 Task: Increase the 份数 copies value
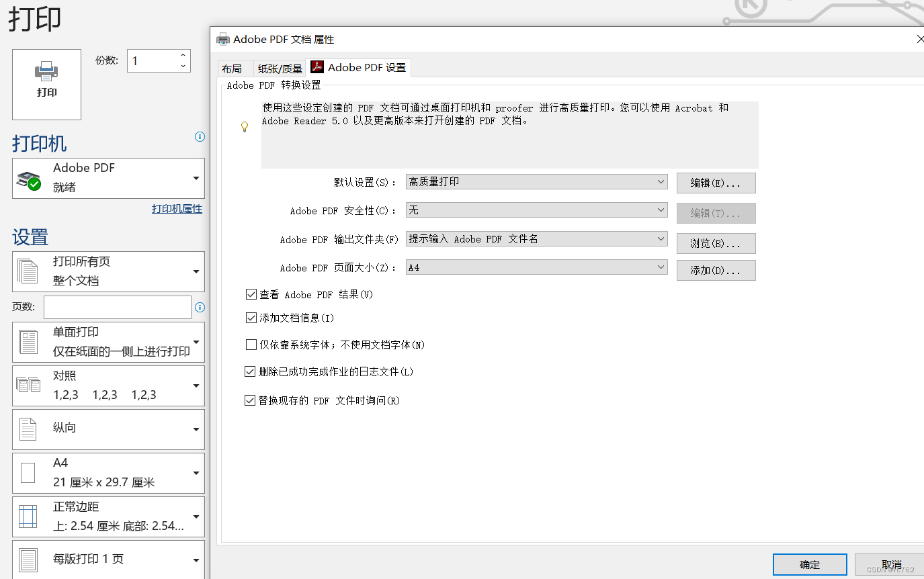coord(183,55)
